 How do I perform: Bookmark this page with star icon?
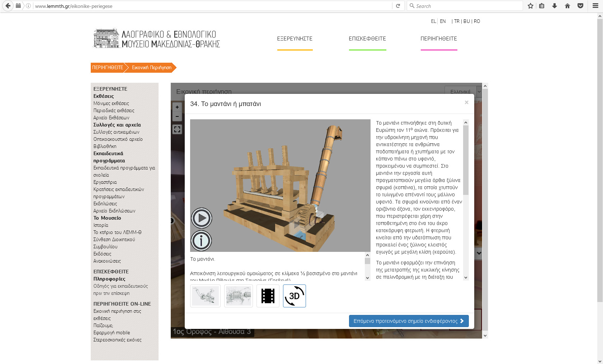[530, 6]
